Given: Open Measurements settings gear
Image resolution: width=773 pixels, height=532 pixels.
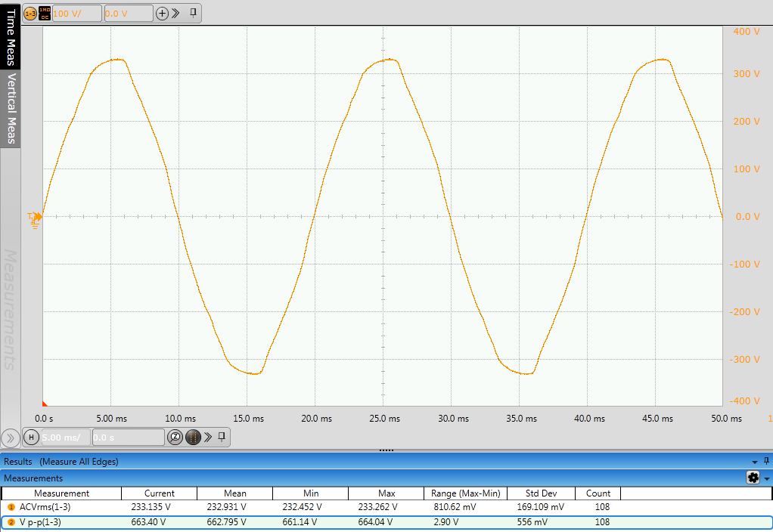Looking at the screenshot, I should (753, 478).
